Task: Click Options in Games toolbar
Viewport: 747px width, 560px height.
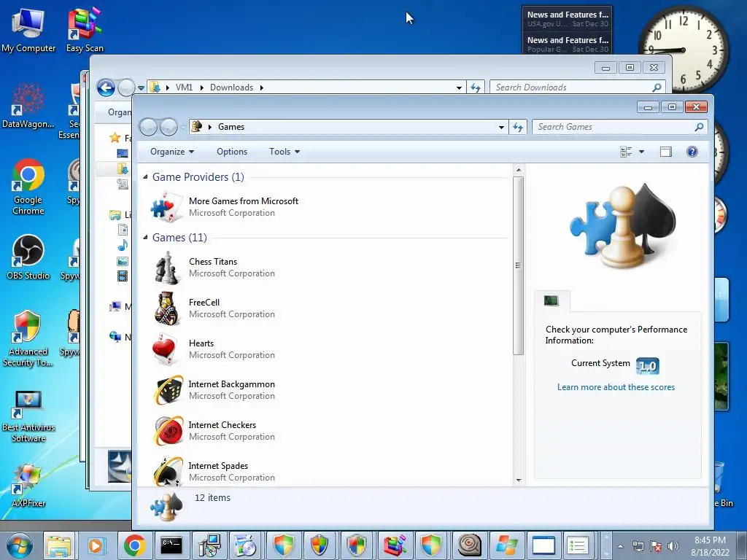Action: click(232, 152)
